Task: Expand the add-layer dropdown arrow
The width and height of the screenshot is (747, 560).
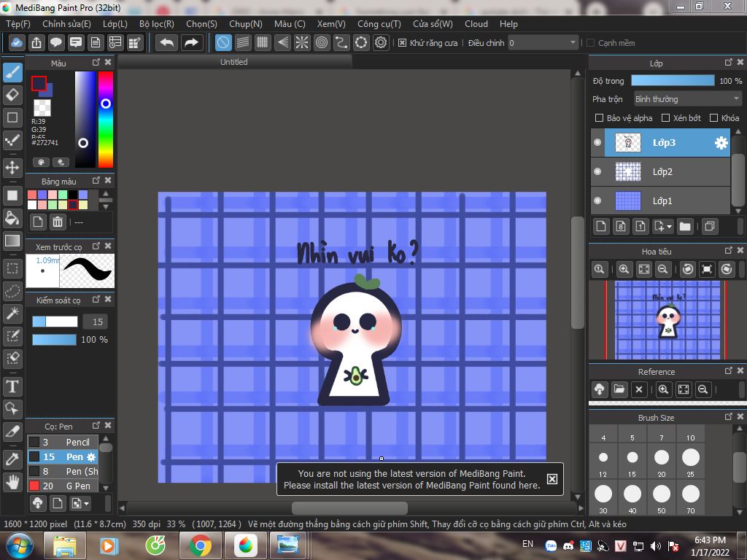Action: click(x=670, y=227)
